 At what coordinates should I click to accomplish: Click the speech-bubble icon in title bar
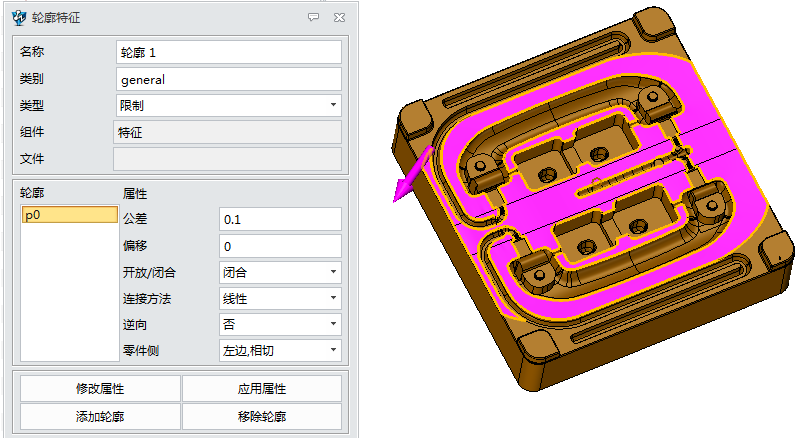click(314, 17)
